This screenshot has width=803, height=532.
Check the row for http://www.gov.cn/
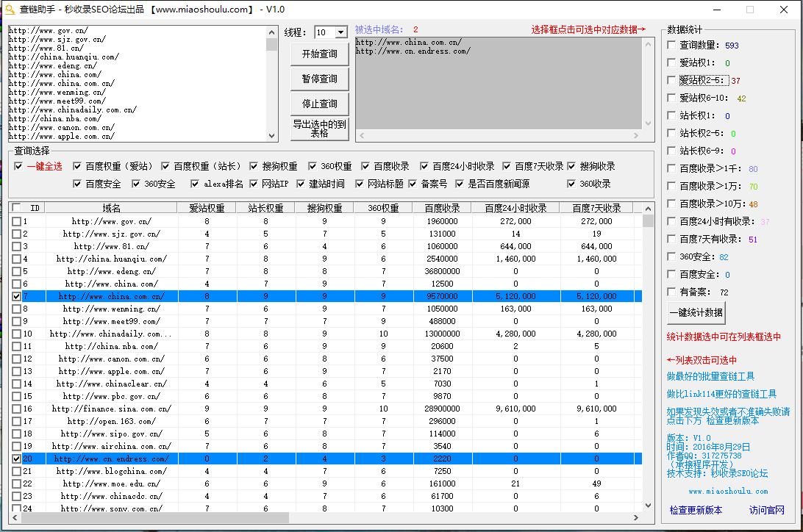pos(16,220)
